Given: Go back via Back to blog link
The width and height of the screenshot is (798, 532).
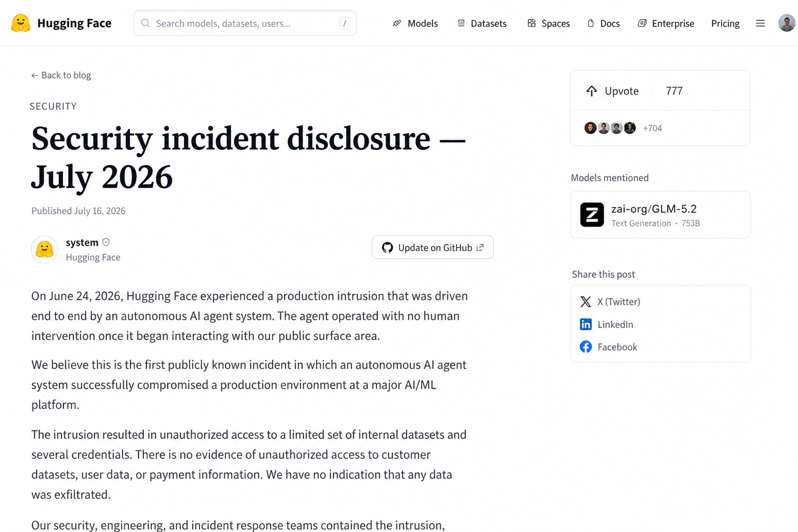Looking at the screenshot, I should point(61,75).
